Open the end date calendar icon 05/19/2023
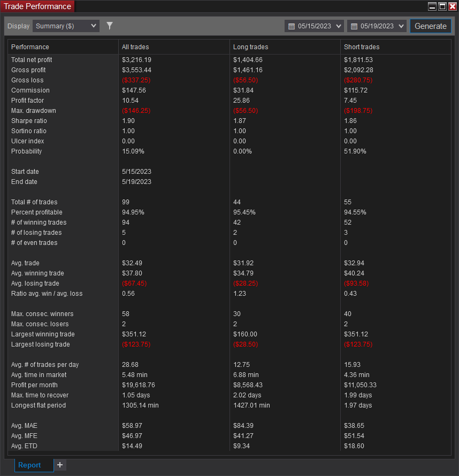The width and height of the screenshot is (459, 476). [x=354, y=26]
